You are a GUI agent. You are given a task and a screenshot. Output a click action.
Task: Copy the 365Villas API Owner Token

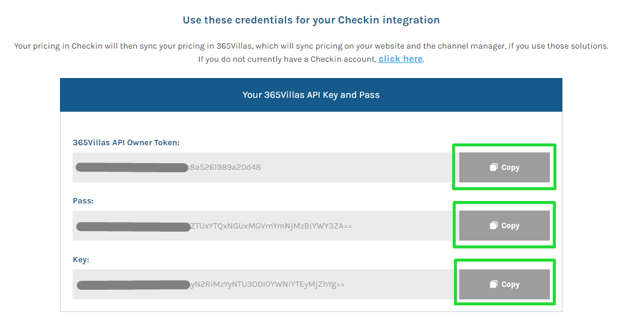[x=504, y=167]
